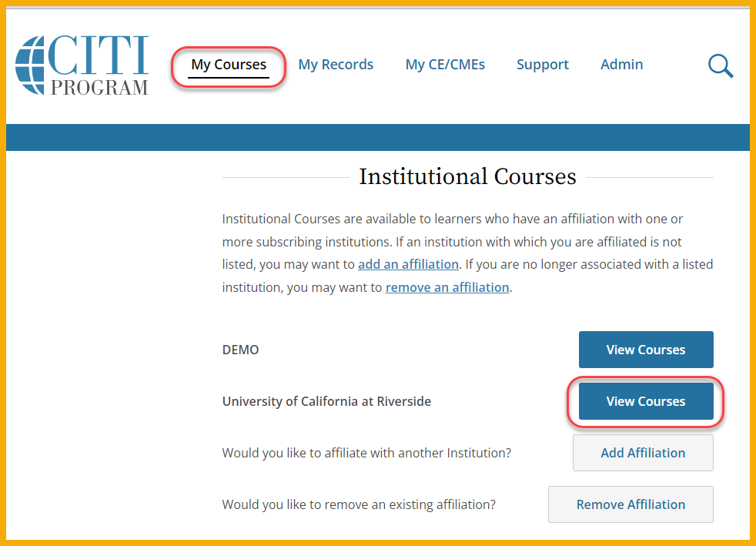Click the blue banner bar below navigation
This screenshot has width=756, height=546.
click(x=377, y=137)
